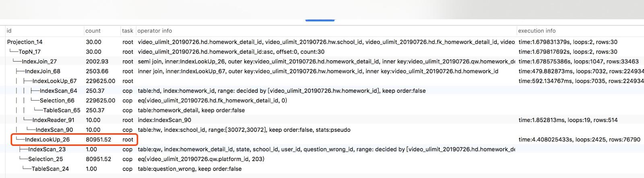Select the 'operator info' column header
Screen dimensions: 644x178
pyautogui.click(x=155, y=31)
